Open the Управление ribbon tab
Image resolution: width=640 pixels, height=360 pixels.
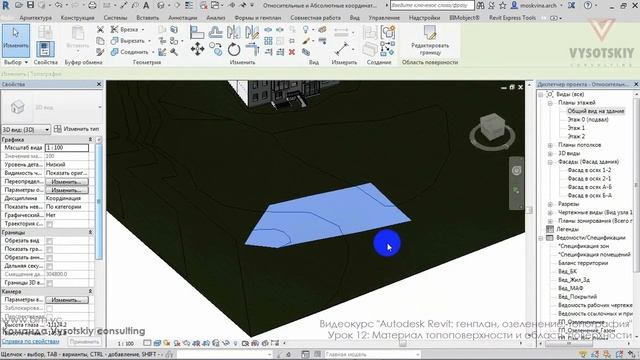click(384, 18)
